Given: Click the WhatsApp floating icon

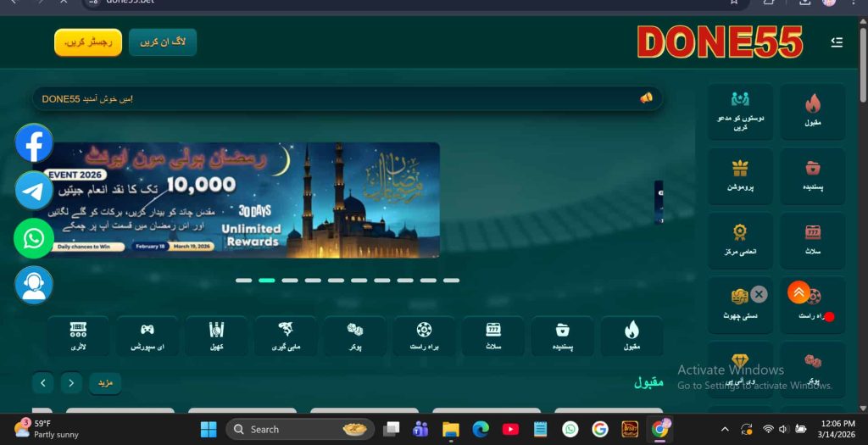Looking at the screenshot, I should [x=34, y=238].
